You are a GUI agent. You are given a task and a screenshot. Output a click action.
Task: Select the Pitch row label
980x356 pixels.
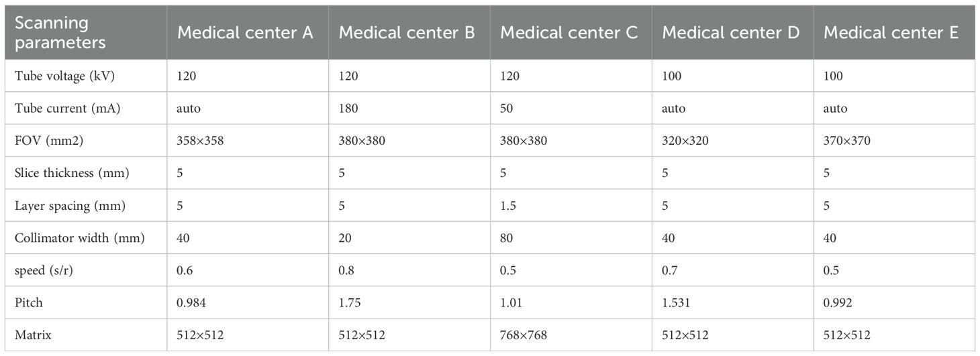click(28, 301)
